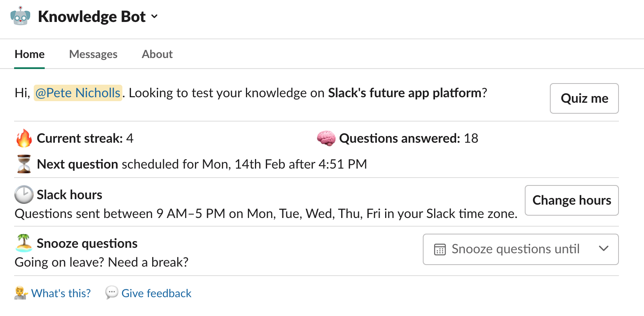The height and width of the screenshot is (316, 644).
Task: Click the hourglass icon beside Next question
Action: [x=24, y=164]
